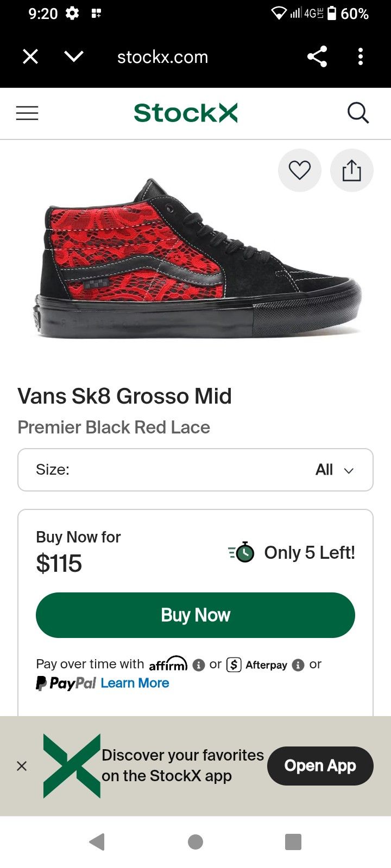Screen dimensions: 391x868
Task: Open the browser three-dot overflow menu
Action: click(361, 56)
